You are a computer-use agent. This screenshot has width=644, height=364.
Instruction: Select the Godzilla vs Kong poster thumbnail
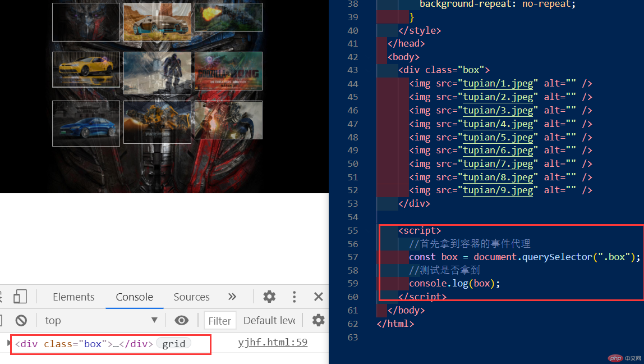pyautogui.click(x=228, y=71)
